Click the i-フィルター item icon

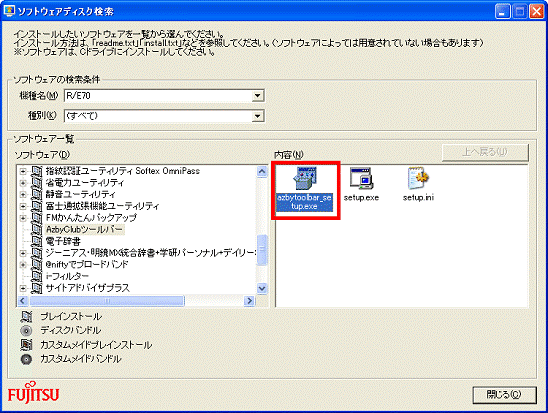click(x=37, y=276)
